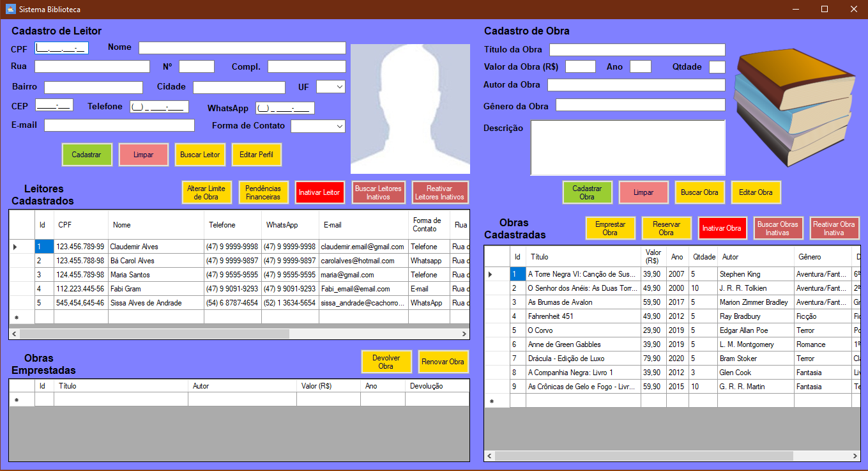Click the Reservar Obra button
868x471 pixels.
[666, 228]
